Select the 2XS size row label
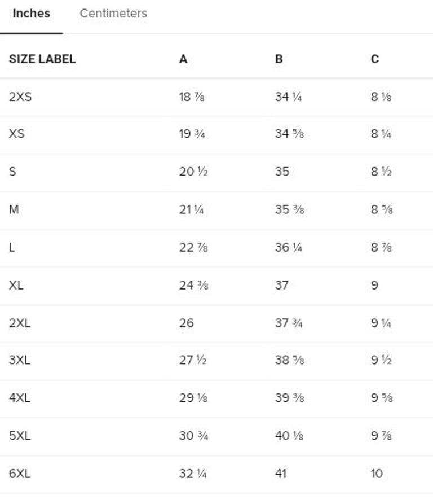The image size is (433, 504). pyautogui.click(x=20, y=97)
